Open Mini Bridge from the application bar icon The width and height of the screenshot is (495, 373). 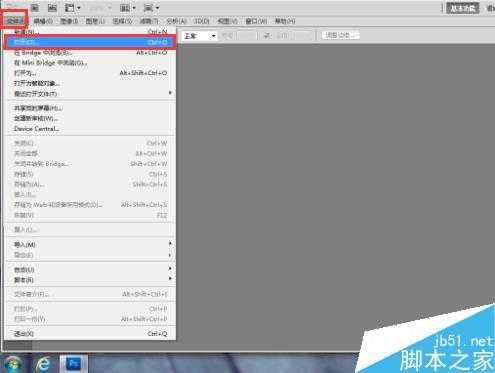(x=52, y=7)
